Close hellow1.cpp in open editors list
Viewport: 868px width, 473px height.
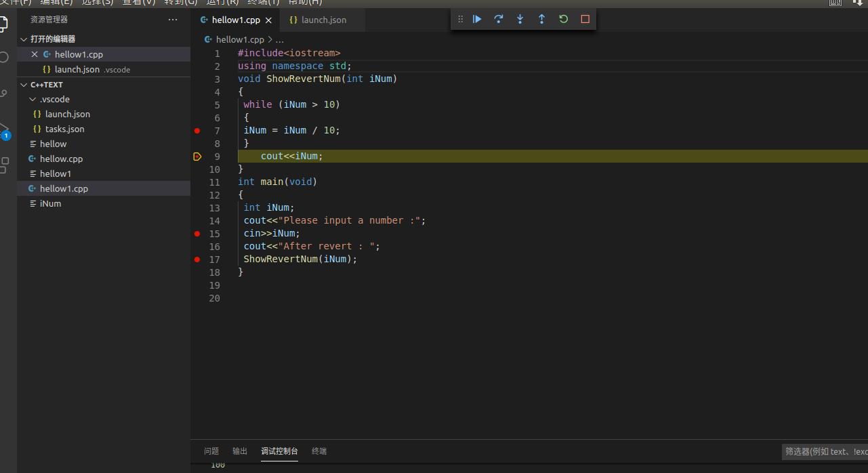tap(35, 54)
